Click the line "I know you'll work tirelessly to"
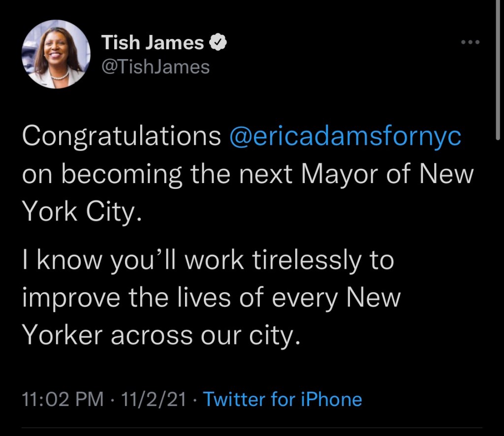The width and height of the screenshot is (504, 436). tap(208, 261)
